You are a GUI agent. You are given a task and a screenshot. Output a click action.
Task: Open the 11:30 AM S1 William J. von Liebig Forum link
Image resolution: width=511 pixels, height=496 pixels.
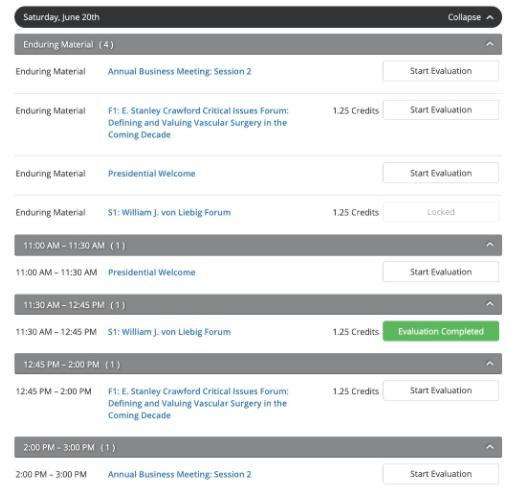[x=169, y=332]
